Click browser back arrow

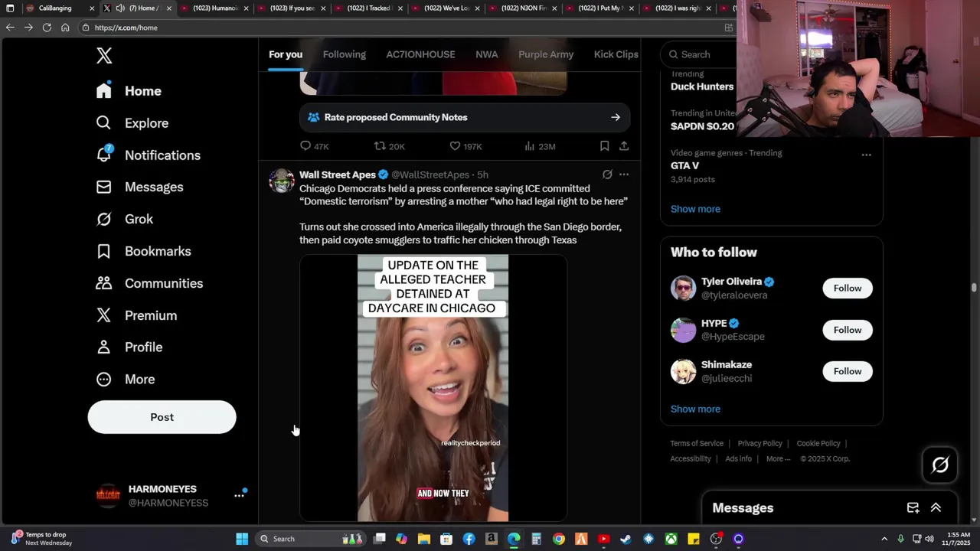tap(10, 27)
